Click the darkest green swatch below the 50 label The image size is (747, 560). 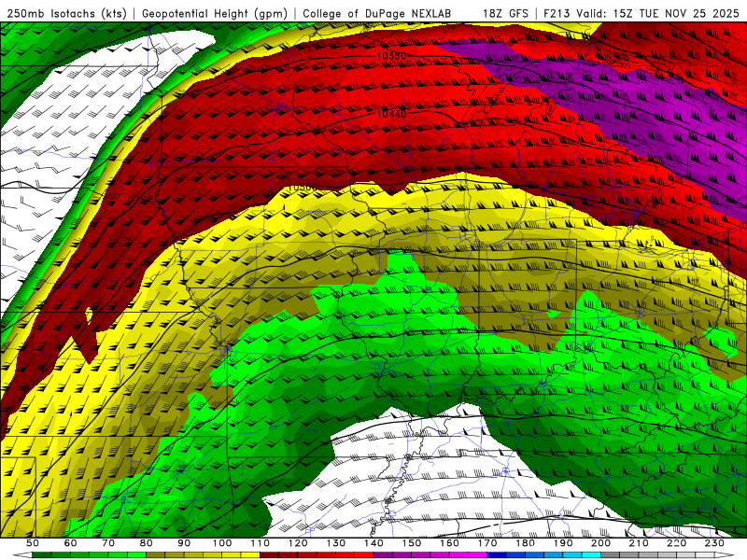41,555
